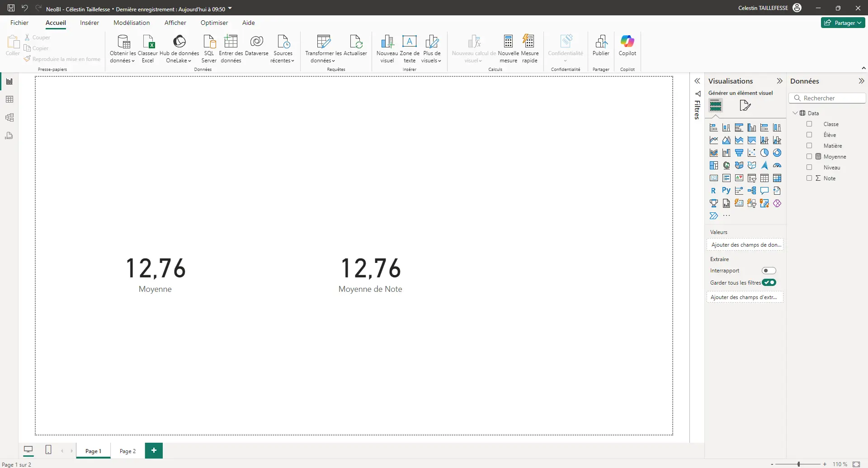The width and height of the screenshot is (868, 468).
Task: Select the Q&A speech bubble visual
Action: tap(764, 191)
